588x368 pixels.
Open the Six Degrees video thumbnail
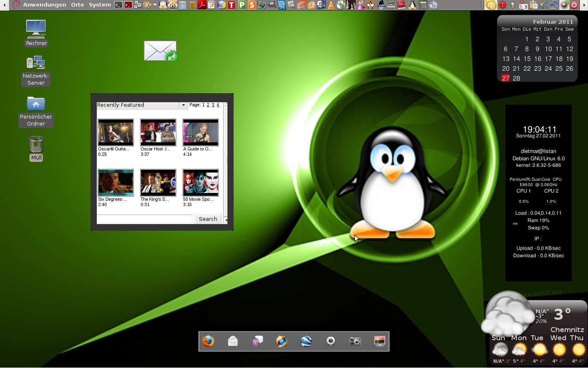pos(116,183)
